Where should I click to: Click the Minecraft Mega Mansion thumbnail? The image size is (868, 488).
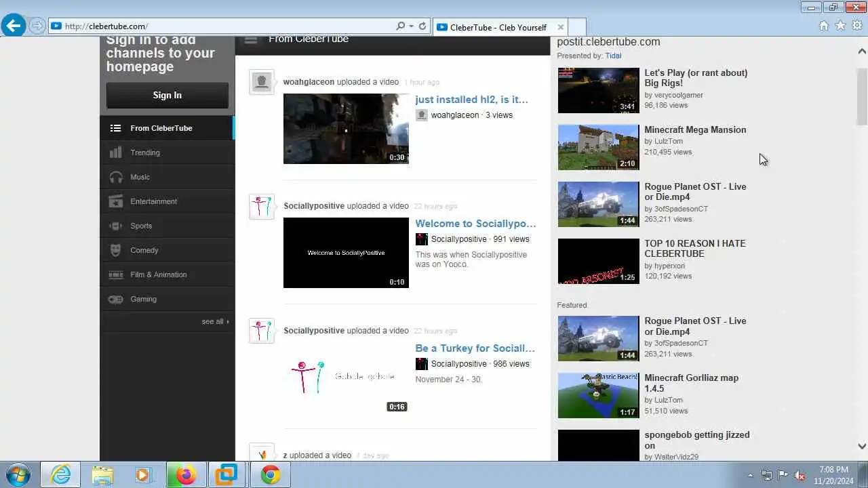599,147
